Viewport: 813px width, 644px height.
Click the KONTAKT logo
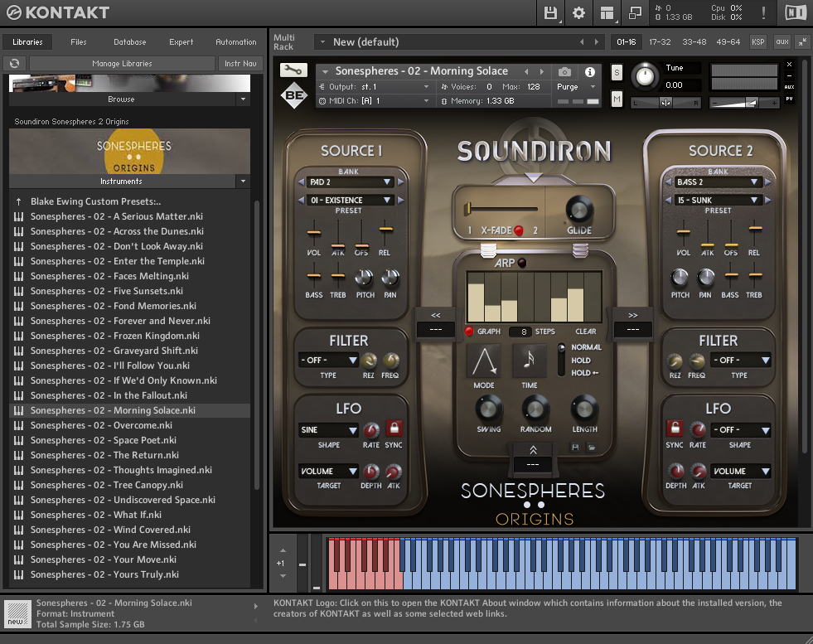click(x=57, y=12)
